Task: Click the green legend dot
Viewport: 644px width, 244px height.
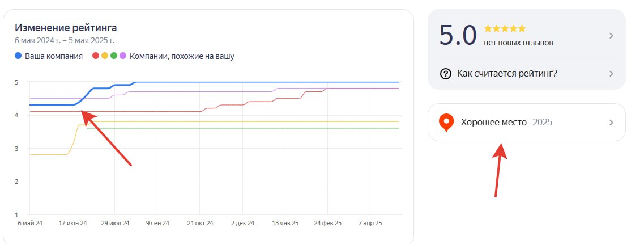Action: pyautogui.click(x=114, y=56)
